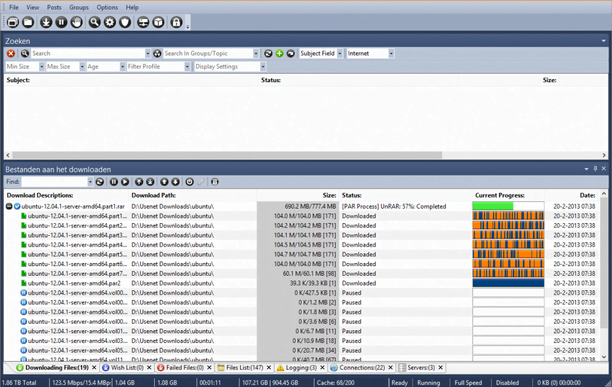
Task: Click the stop hand icon in toolbar
Action: (x=77, y=22)
